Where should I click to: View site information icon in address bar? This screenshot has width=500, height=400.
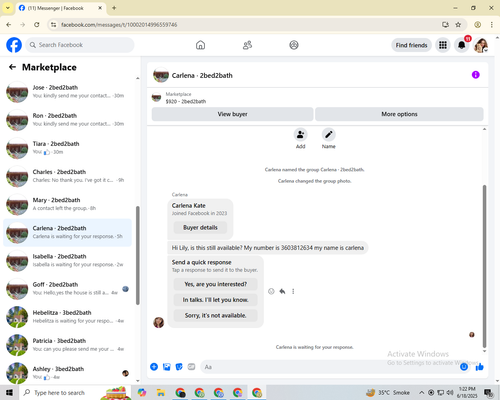53,25
